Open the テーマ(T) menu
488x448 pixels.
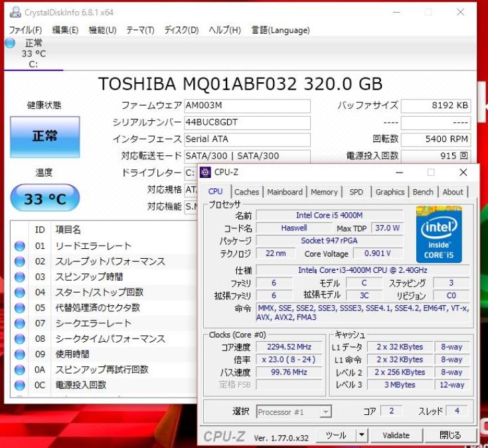point(140,30)
